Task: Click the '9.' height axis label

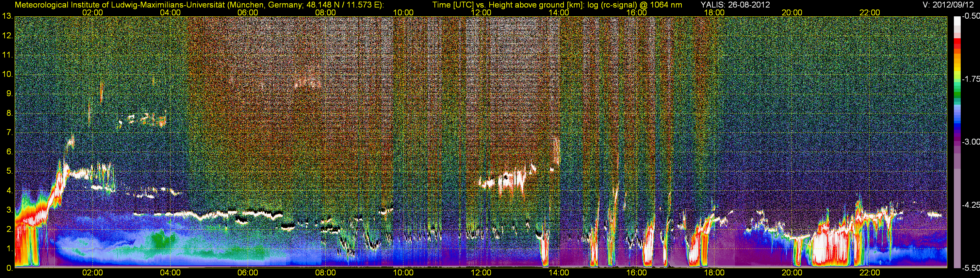Action: click(9, 94)
